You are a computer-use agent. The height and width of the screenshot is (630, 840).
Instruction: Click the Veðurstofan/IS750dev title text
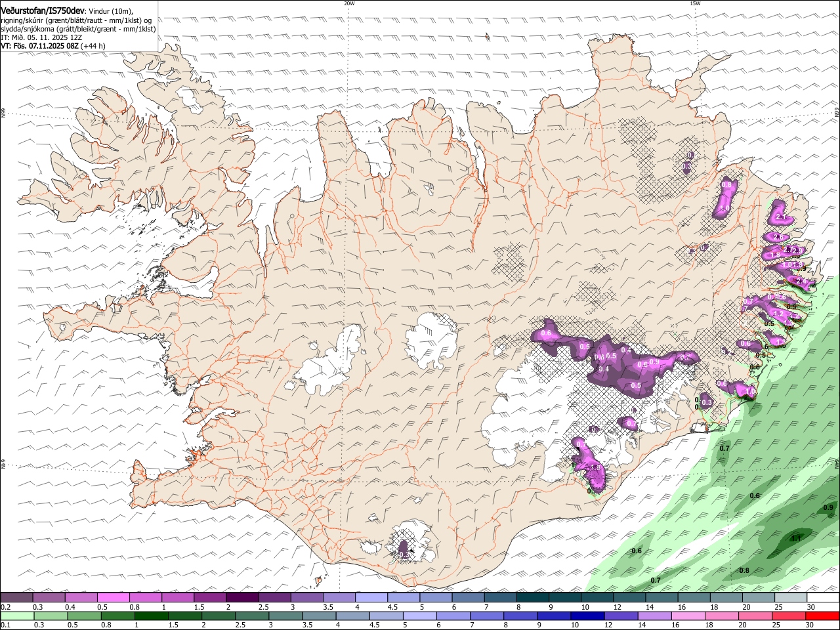point(43,10)
